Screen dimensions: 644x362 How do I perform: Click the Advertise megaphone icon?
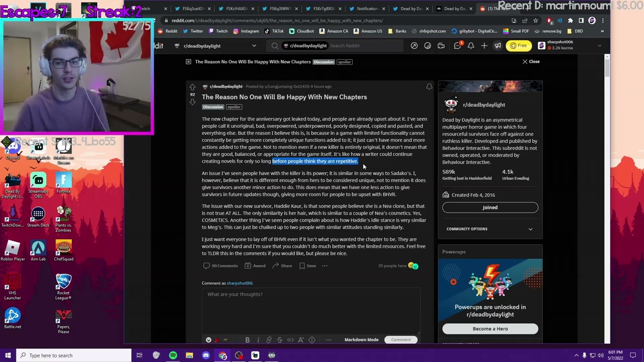coord(498,46)
